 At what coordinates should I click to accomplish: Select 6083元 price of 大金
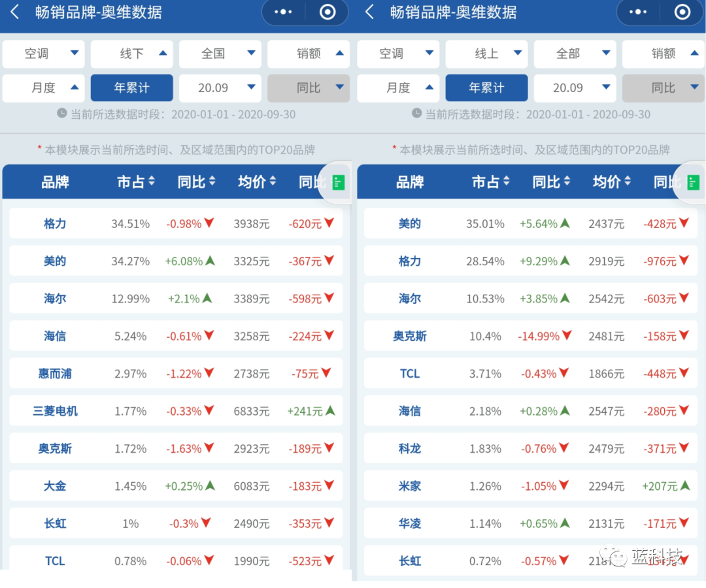pyautogui.click(x=252, y=486)
